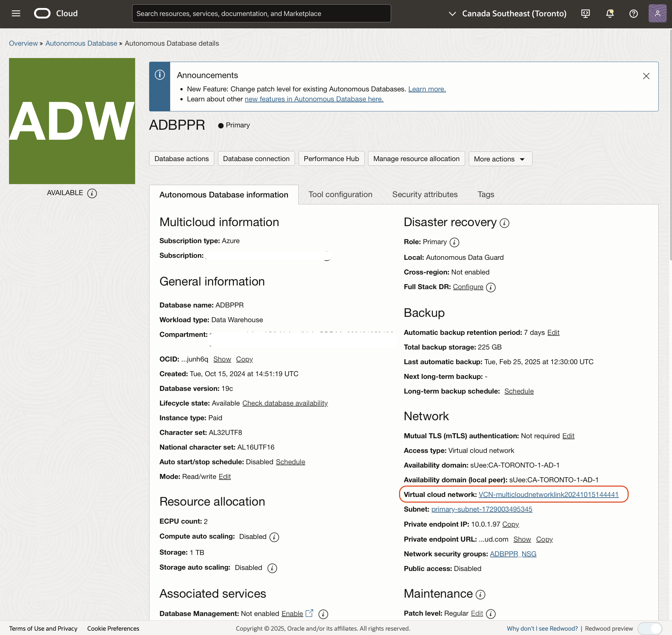The width and height of the screenshot is (672, 635).
Task: Click info icon beside Disaster recovery heading
Action: (x=505, y=223)
